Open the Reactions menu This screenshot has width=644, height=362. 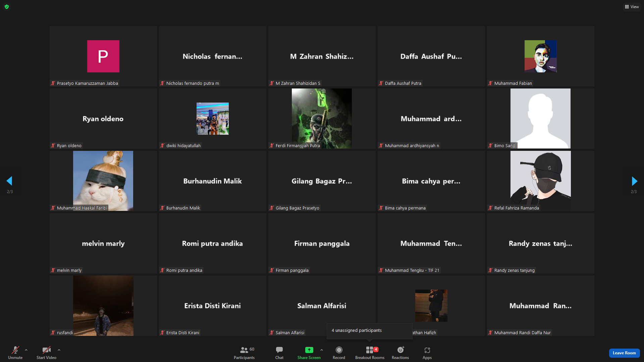pos(400,353)
